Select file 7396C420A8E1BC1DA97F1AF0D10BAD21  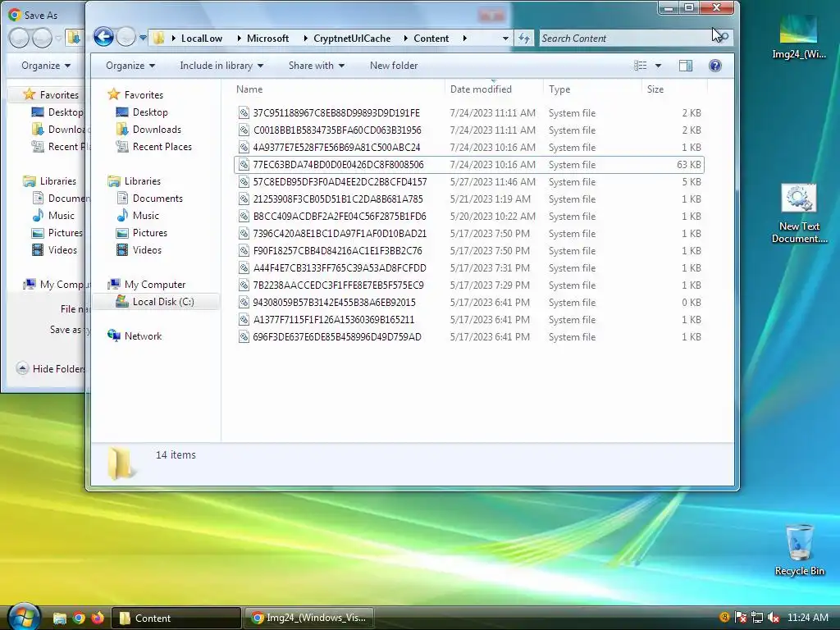tap(340, 234)
